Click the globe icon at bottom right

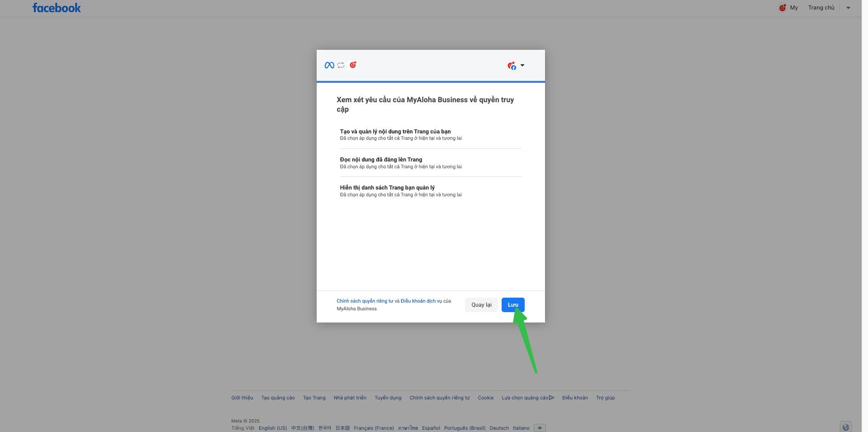click(845, 427)
